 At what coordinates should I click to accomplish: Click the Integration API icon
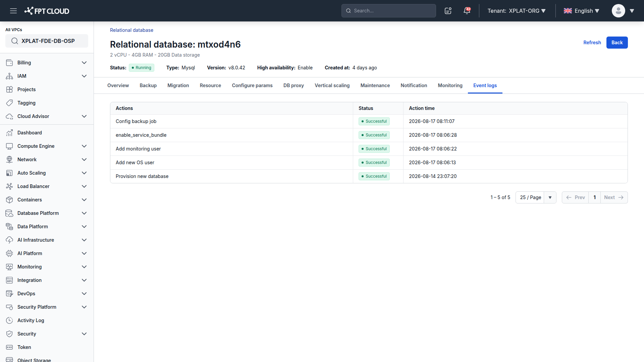(9, 280)
